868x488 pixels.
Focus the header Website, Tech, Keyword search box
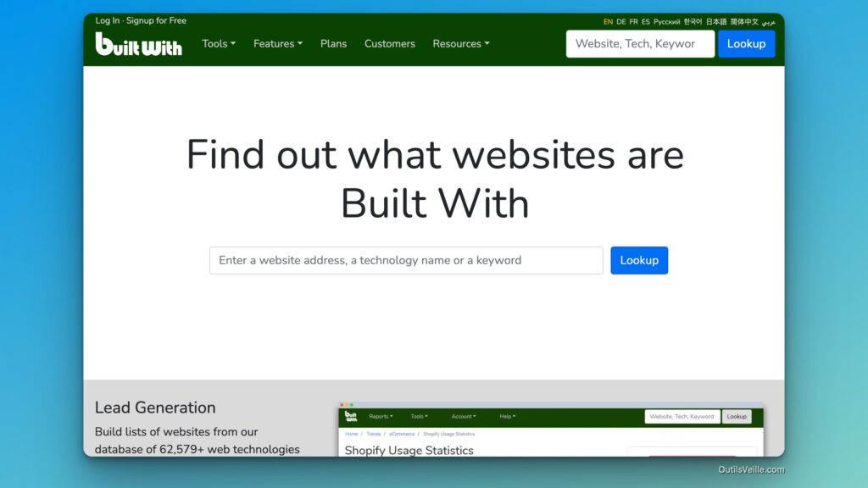point(640,44)
